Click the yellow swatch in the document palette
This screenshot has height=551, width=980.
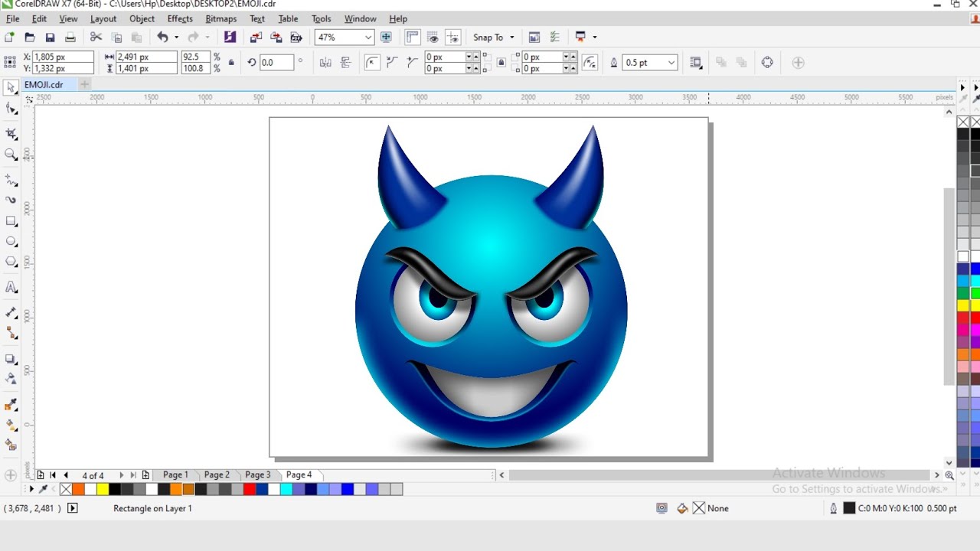point(102,489)
